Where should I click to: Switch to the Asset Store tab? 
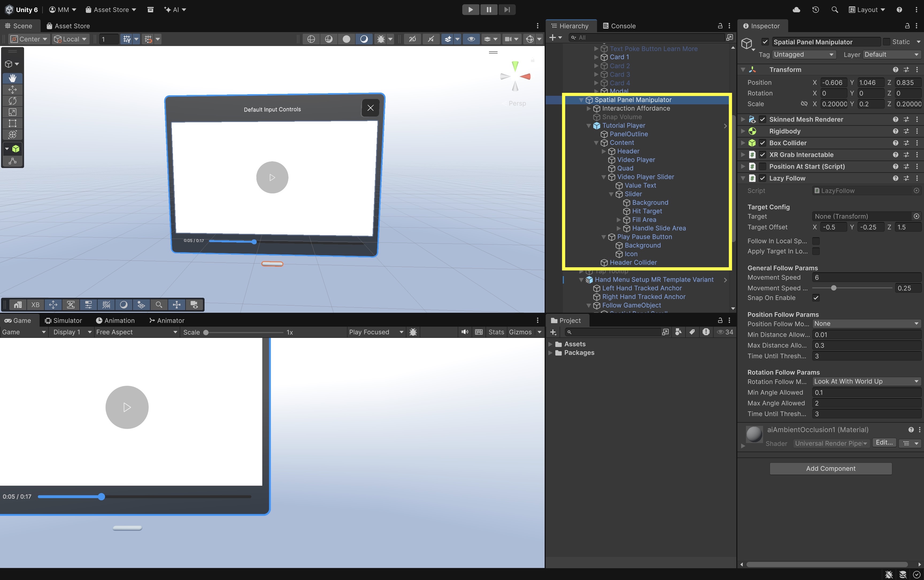click(68, 26)
